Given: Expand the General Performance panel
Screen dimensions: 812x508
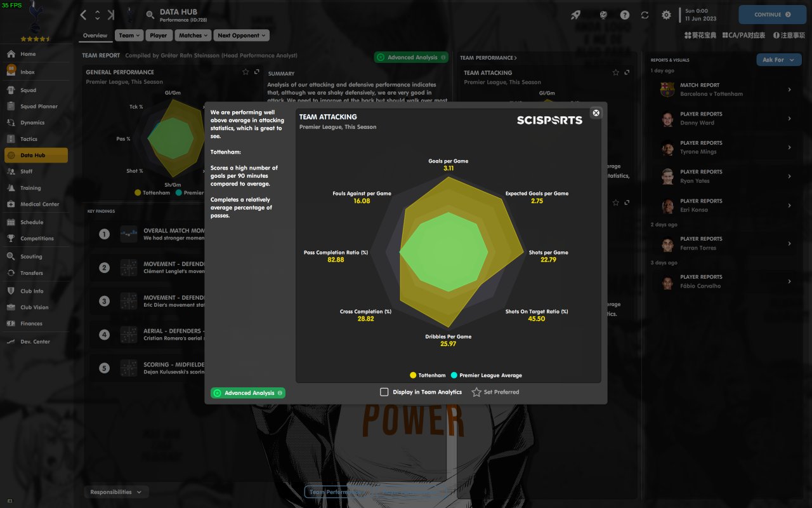Looking at the screenshot, I should tap(257, 72).
